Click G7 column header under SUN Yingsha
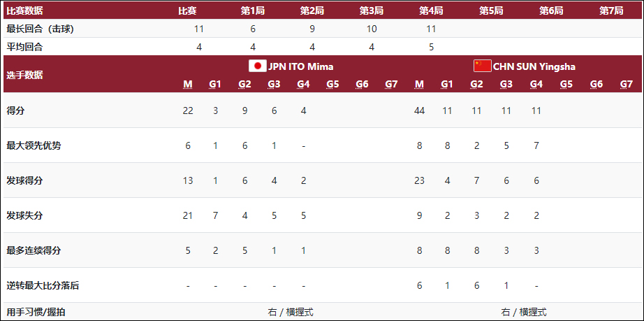Viewport: 644px width, 321px height. pyautogui.click(x=626, y=85)
